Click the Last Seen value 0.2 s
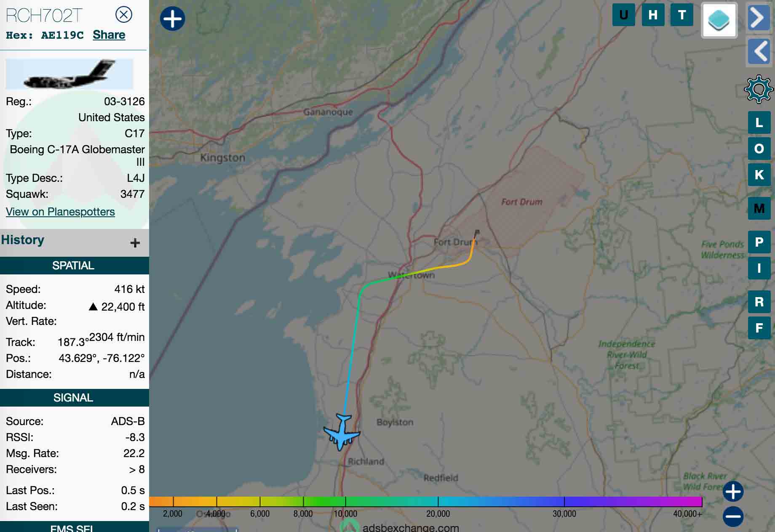Image resolution: width=775 pixels, height=532 pixels. coord(133,506)
